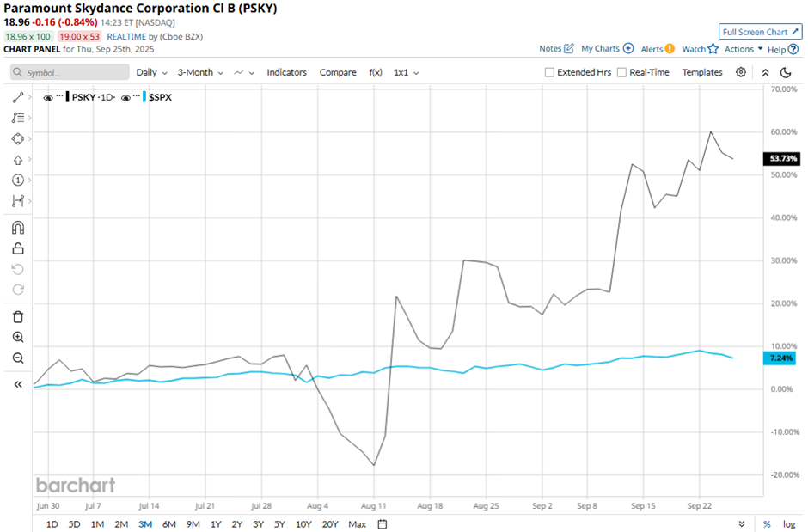Click the REALTIME quote link
Image resolution: width=808 pixels, height=532 pixels.
(126, 37)
